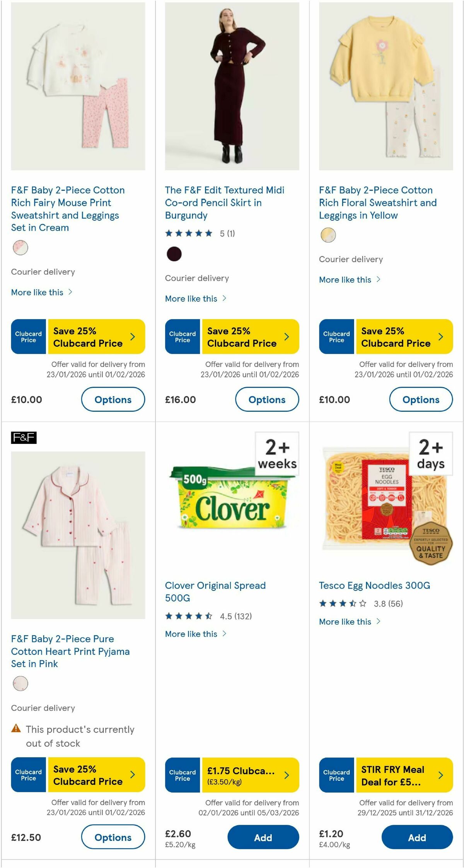This screenshot has width=464, height=868.
Task: Expand More like this under pencil skirt
Action: point(196,298)
